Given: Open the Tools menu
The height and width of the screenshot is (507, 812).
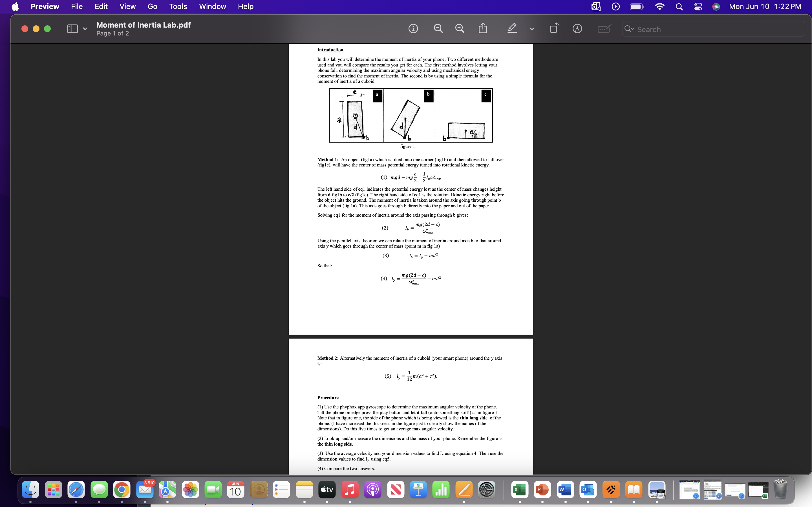Looking at the screenshot, I should pos(178,6).
